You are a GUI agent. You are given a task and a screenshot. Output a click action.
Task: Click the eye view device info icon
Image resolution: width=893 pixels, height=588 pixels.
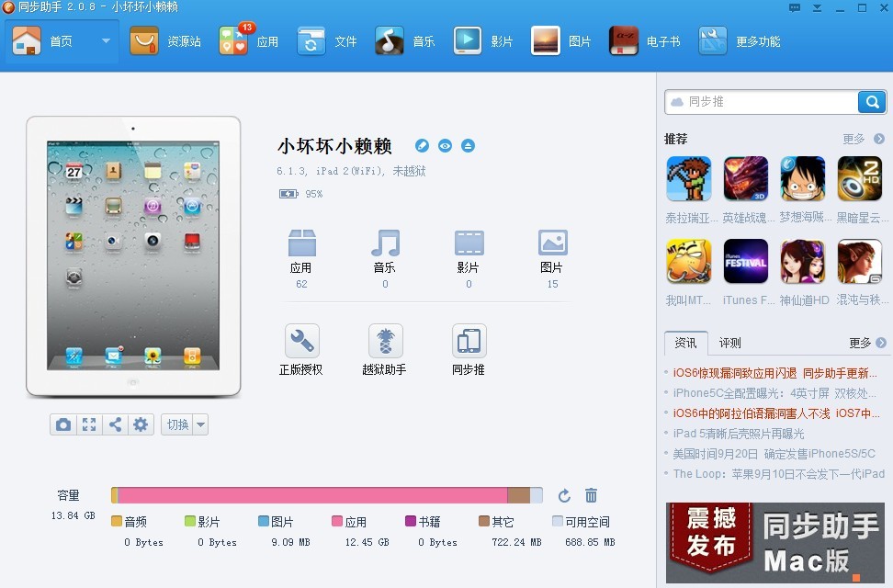(445, 146)
